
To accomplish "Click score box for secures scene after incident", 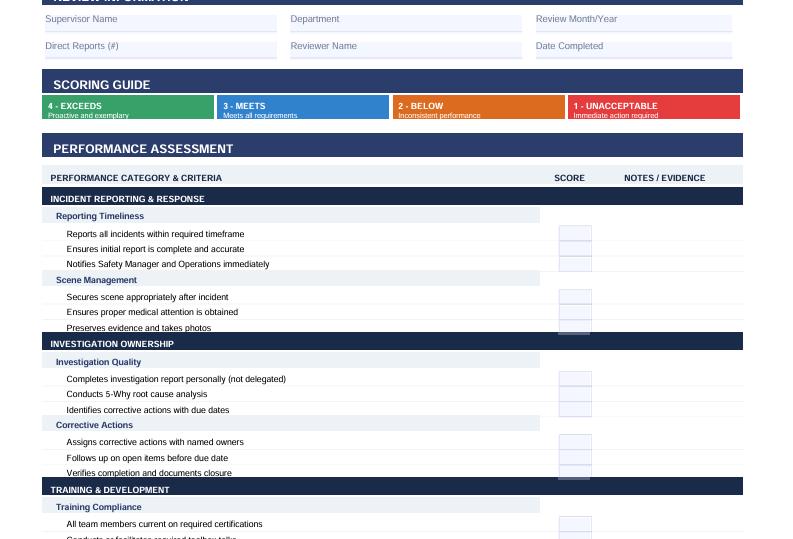I will (575, 297).
